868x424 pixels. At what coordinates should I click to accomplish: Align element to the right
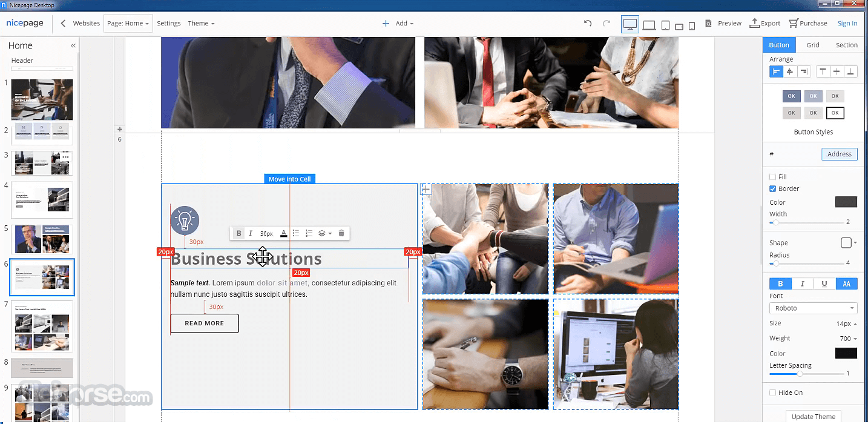tap(804, 71)
